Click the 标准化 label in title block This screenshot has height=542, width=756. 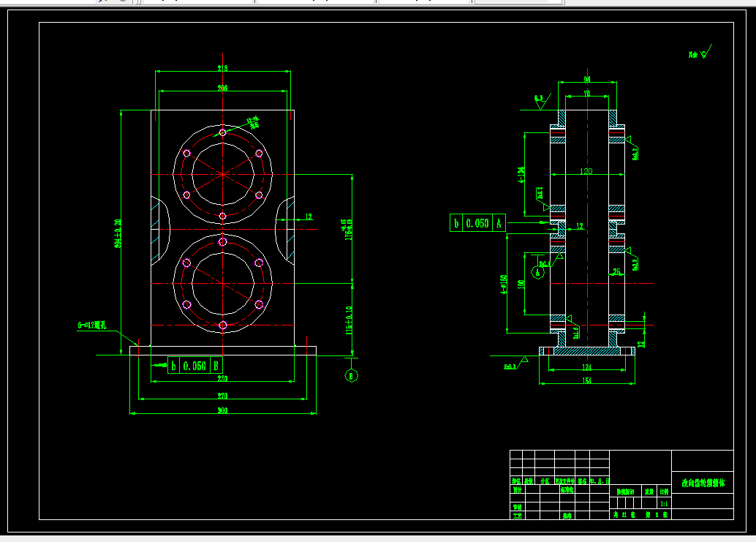coord(567,490)
